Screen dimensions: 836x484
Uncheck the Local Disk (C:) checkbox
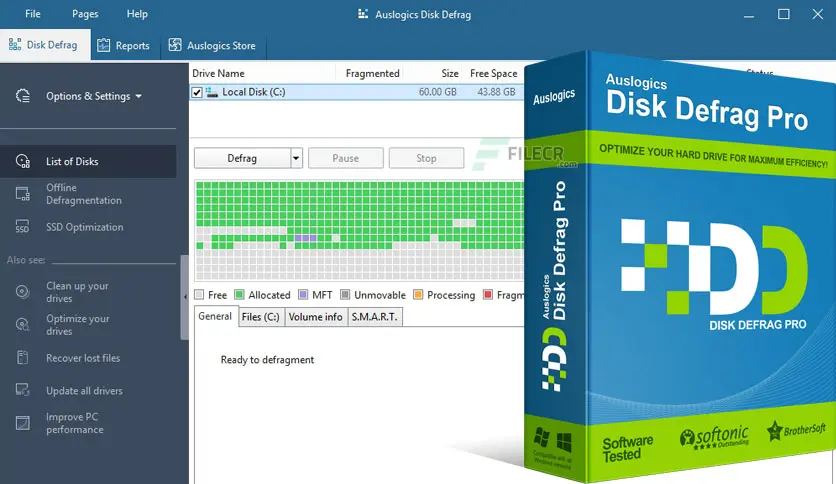(197, 92)
